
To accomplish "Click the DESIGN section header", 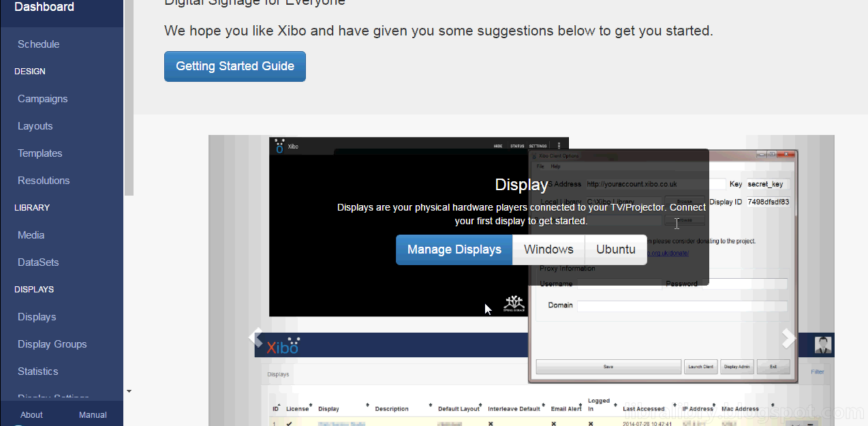I will 30,72.
